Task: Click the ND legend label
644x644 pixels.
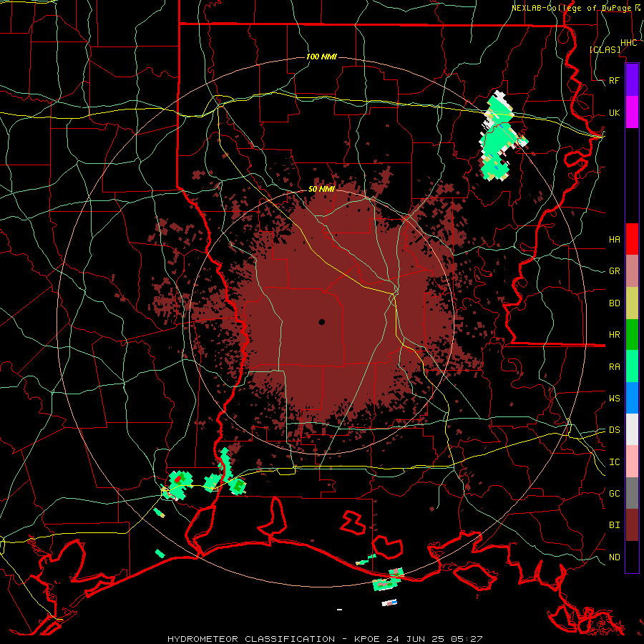Action: pyautogui.click(x=615, y=557)
